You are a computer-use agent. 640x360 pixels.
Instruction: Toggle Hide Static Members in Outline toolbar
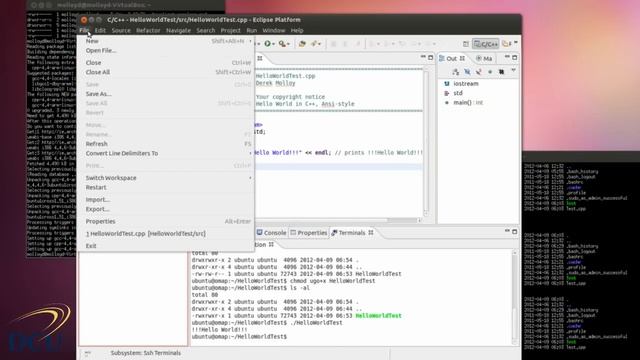(x=479, y=72)
